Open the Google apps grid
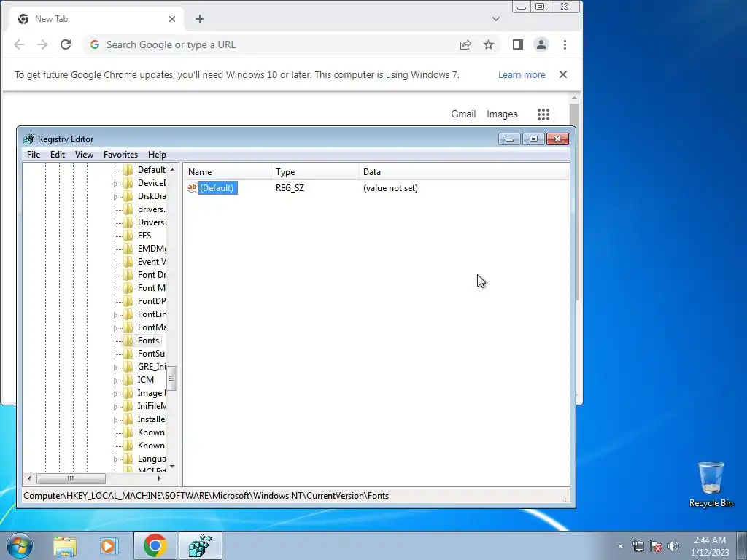This screenshot has height=560, width=747. [x=543, y=114]
